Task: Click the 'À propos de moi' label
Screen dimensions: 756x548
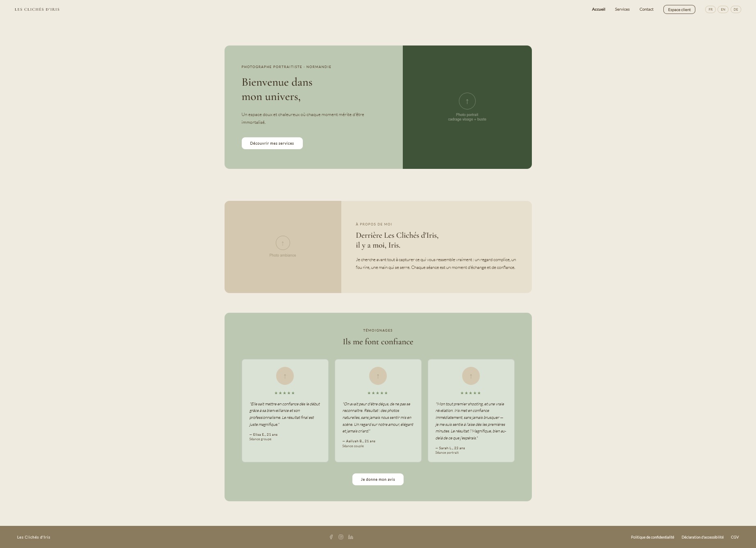Action: (x=374, y=224)
